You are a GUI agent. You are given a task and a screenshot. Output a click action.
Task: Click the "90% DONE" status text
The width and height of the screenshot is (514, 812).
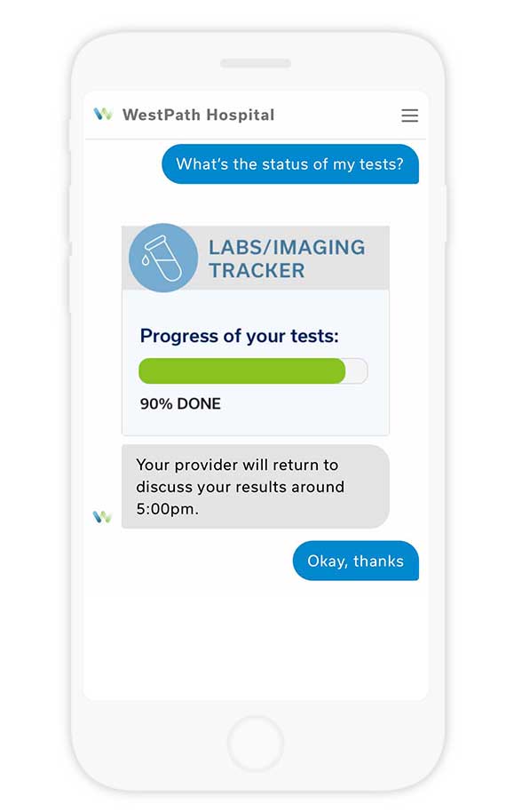[x=180, y=404]
